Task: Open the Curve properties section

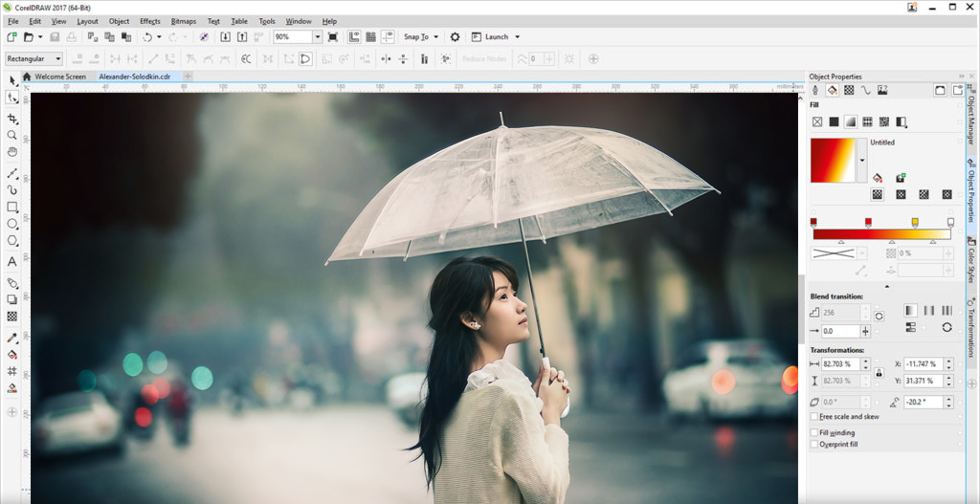Action: click(x=865, y=90)
